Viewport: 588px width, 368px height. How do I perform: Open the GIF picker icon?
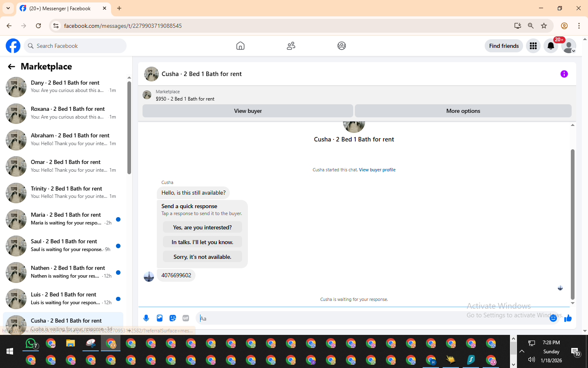click(x=186, y=318)
